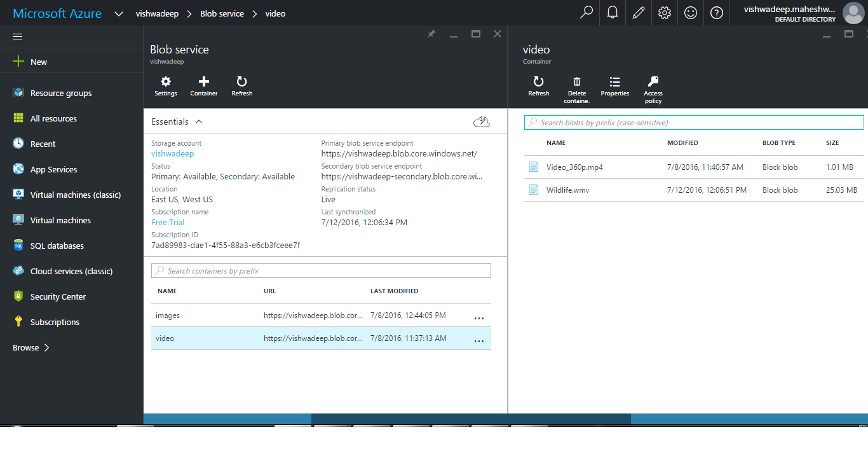Click the 25.03 MB size cell
The image size is (868, 451).
841,190
